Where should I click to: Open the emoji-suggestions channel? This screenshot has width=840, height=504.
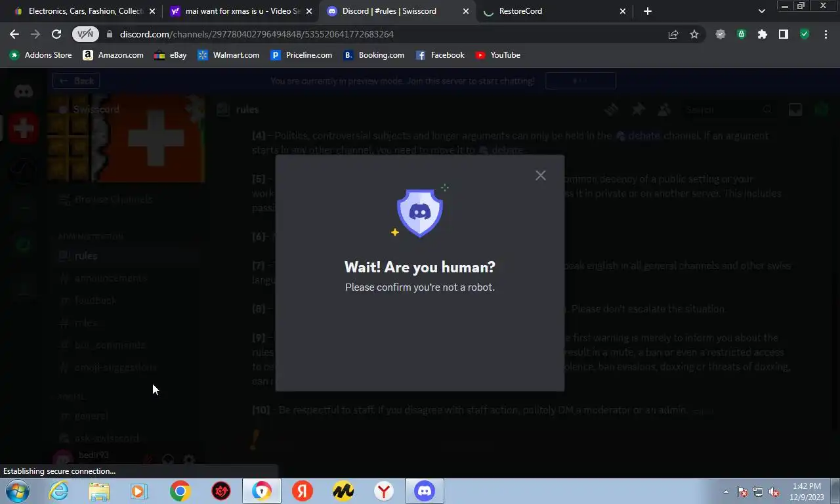click(126, 367)
